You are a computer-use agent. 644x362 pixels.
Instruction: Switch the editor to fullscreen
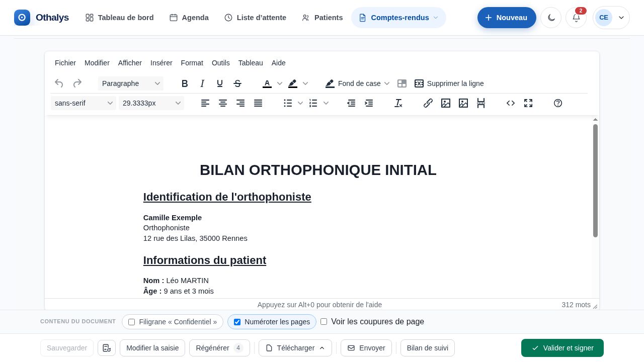coord(528,103)
